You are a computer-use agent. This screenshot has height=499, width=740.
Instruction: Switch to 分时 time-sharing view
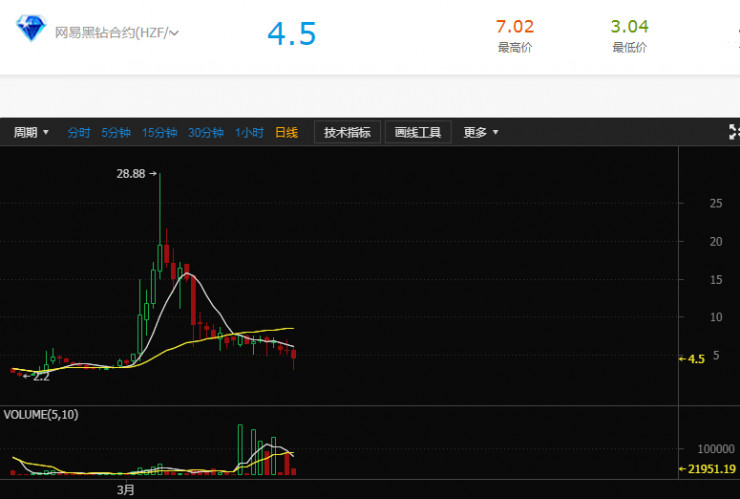(79, 132)
